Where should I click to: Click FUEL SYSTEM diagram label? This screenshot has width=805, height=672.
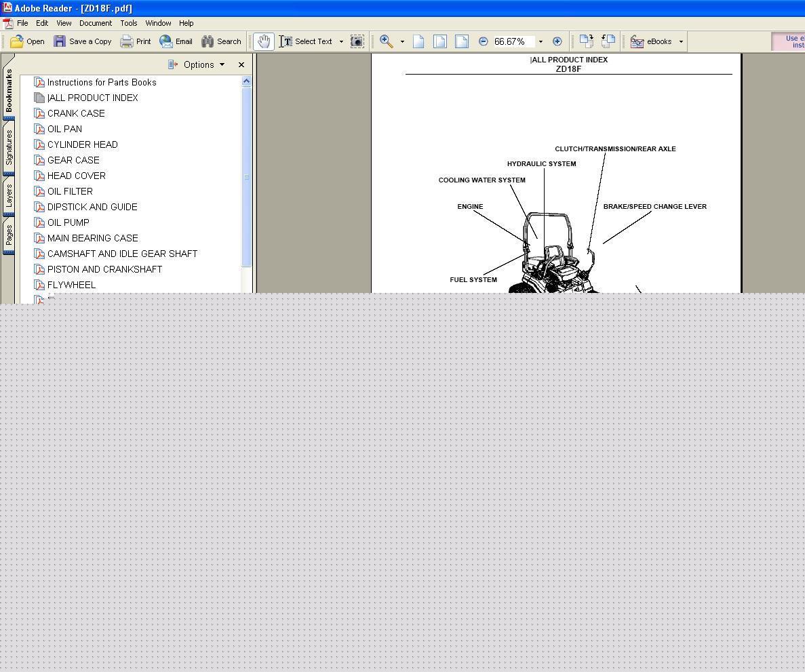(x=473, y=280)
